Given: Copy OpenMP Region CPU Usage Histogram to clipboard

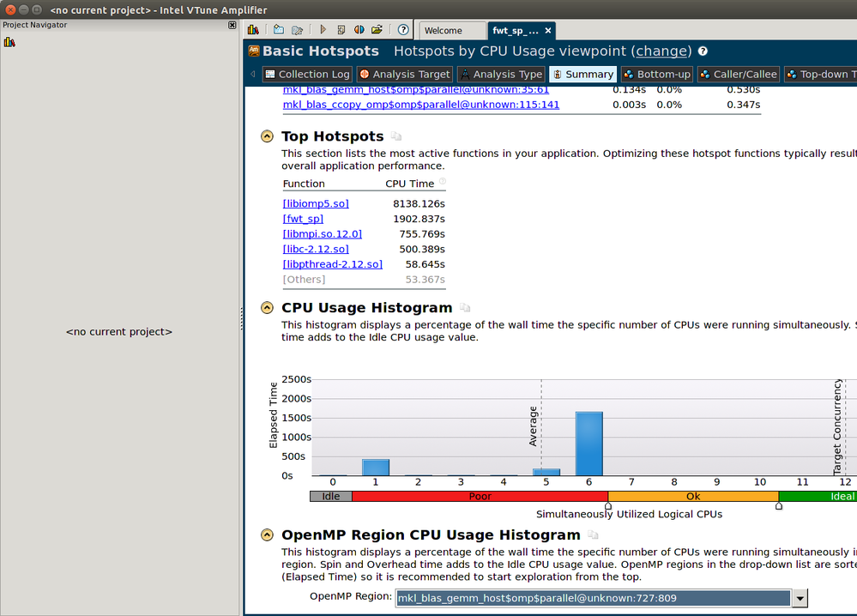Looking at the screenshot, I should tap(593, 534).
